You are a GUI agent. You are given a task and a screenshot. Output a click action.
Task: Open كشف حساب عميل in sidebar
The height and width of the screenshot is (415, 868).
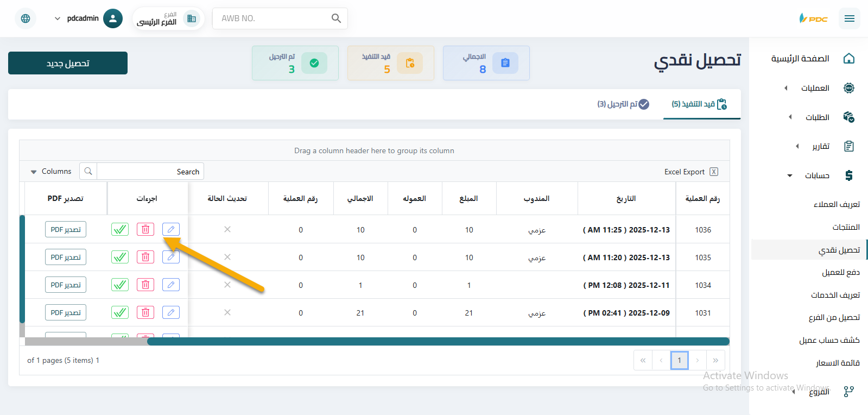click(x=829, y=340)
